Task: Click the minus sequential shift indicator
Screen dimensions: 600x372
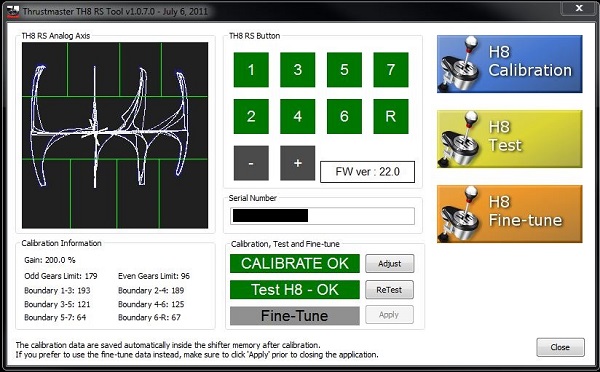Action: (251, 163)
